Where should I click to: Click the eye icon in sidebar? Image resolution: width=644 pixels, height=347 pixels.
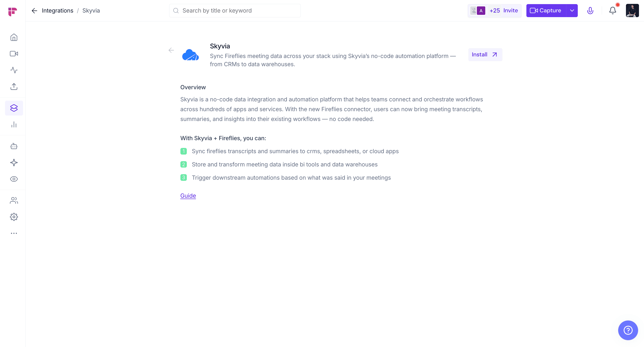click(14, 179)
